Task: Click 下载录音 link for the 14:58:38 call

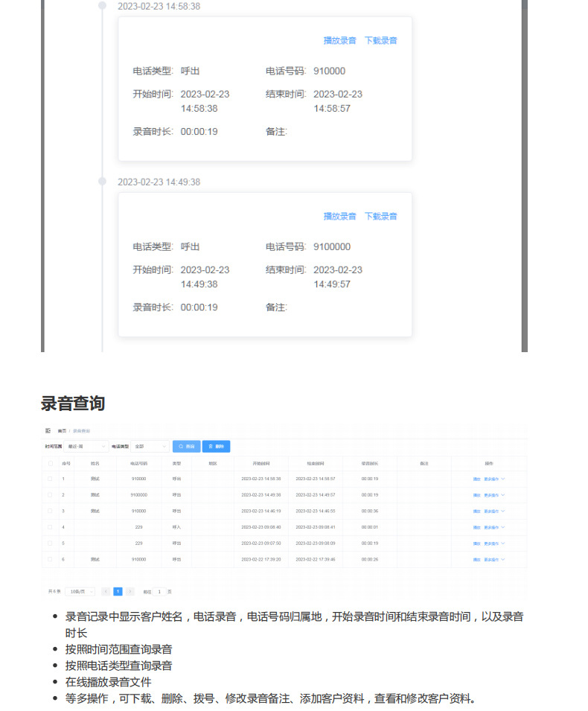Action: point(381,40)
